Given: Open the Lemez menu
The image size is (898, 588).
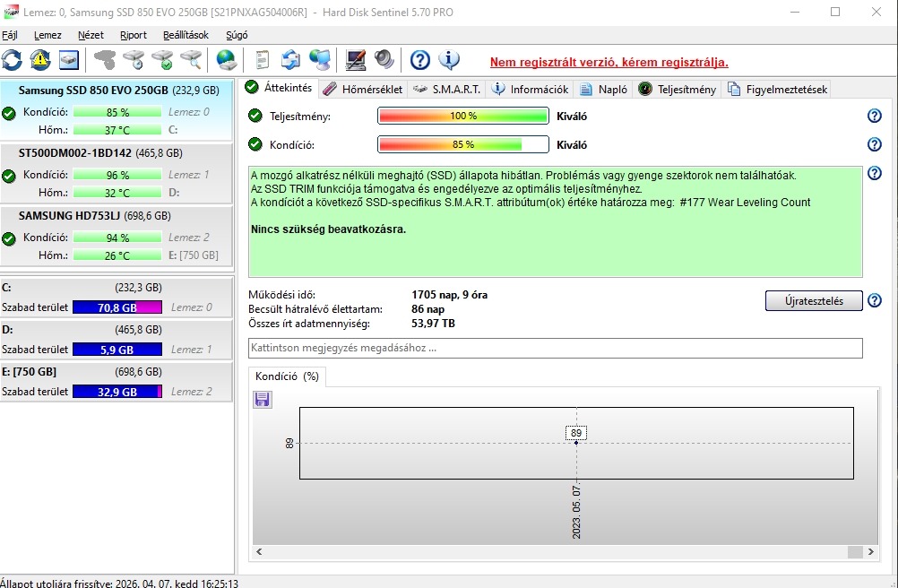Looking at the screenshot, I should (x=47, y=35).
